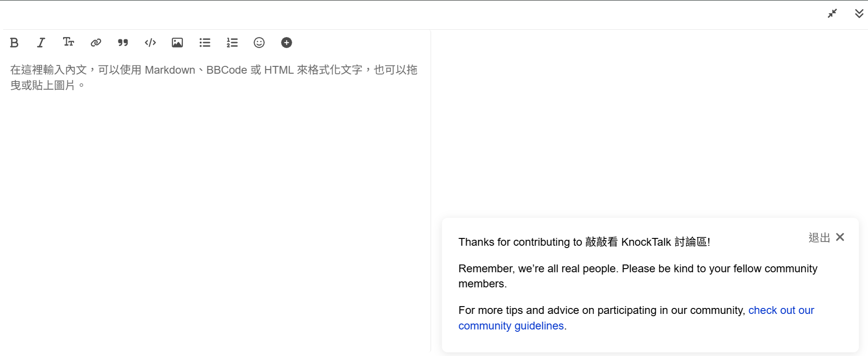Click the empty preview pane
The width and height of the screenshot is (868, 356).
[x=648, y=124]
